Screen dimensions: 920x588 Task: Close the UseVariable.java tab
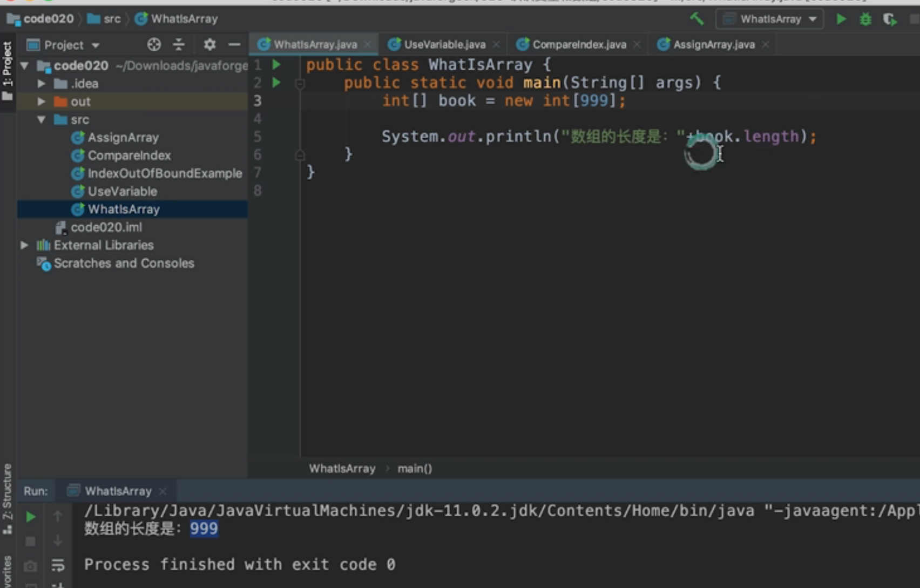point(496,44)
